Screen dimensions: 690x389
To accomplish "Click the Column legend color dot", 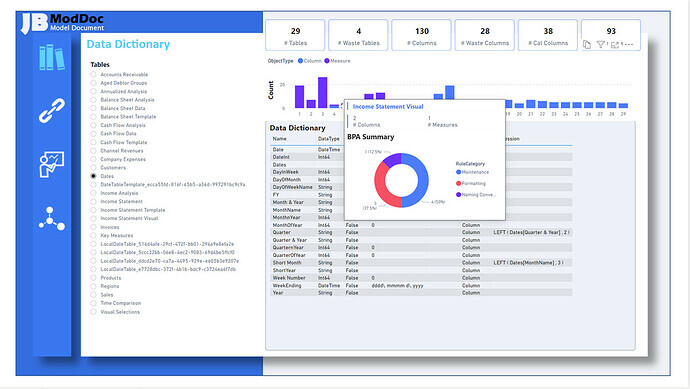I will click(301, 61).
